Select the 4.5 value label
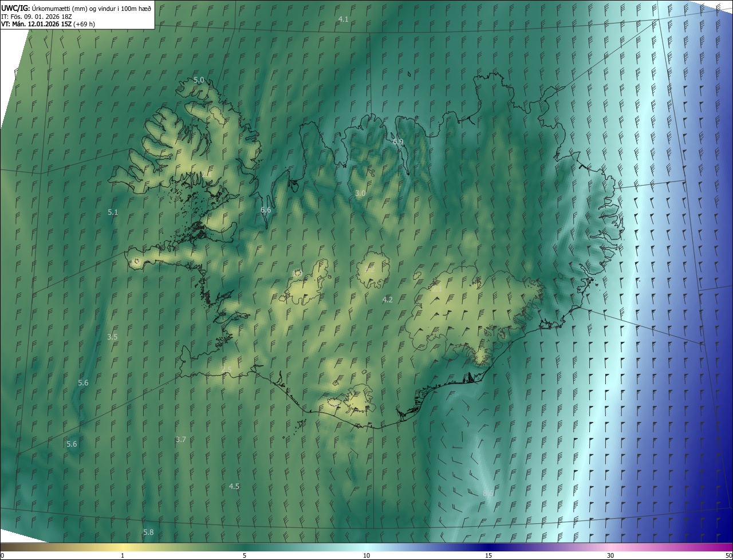This screenshot has height=560, width=733. coord(234,486)
